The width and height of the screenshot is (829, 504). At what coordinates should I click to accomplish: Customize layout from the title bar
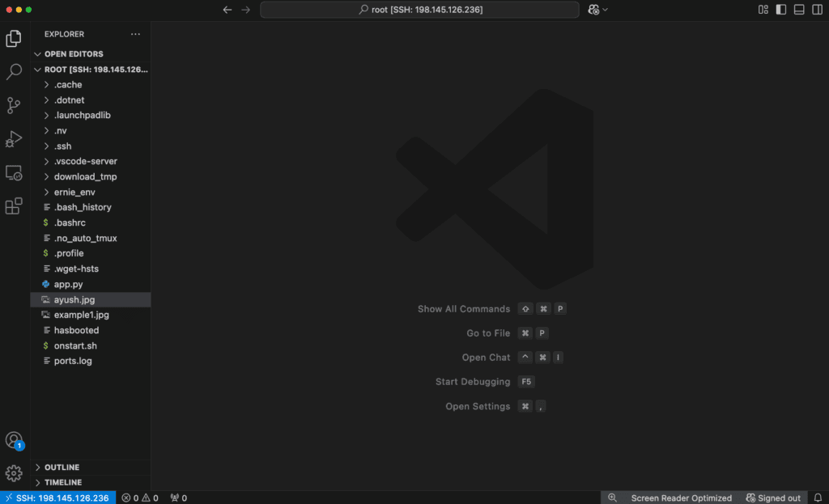[763, 10]
